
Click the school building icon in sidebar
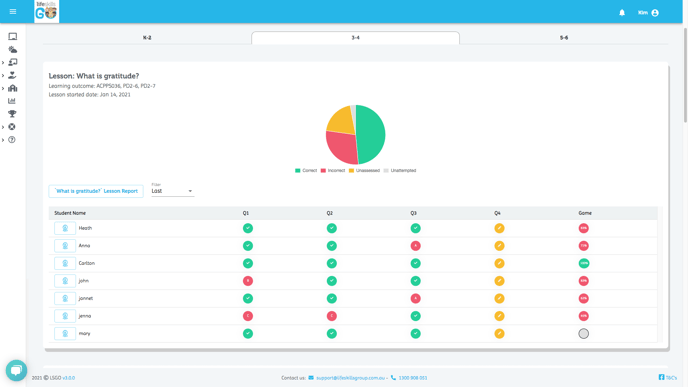click(x=13, y=88)
